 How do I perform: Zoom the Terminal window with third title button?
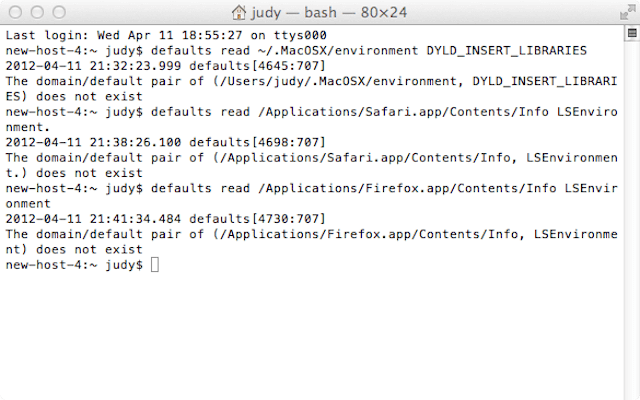pyautogui.click(x=59, y=12)
